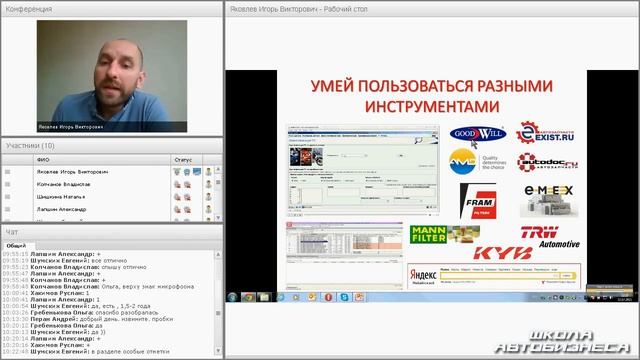
Task: Click EXIST.RU logo on the slide
Action: coord(545,133)
